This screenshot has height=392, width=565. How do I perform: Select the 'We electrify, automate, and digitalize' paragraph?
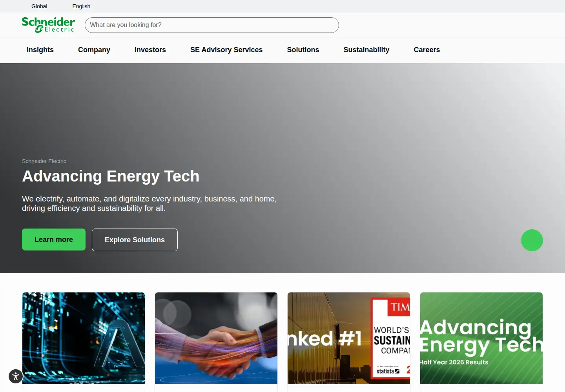coord(149,203)
